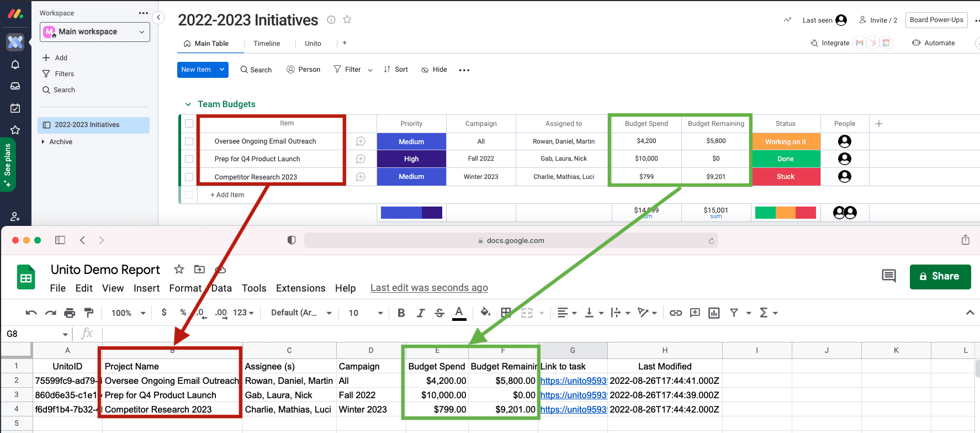Apply bold formatting in Sheets

[401, 313]
